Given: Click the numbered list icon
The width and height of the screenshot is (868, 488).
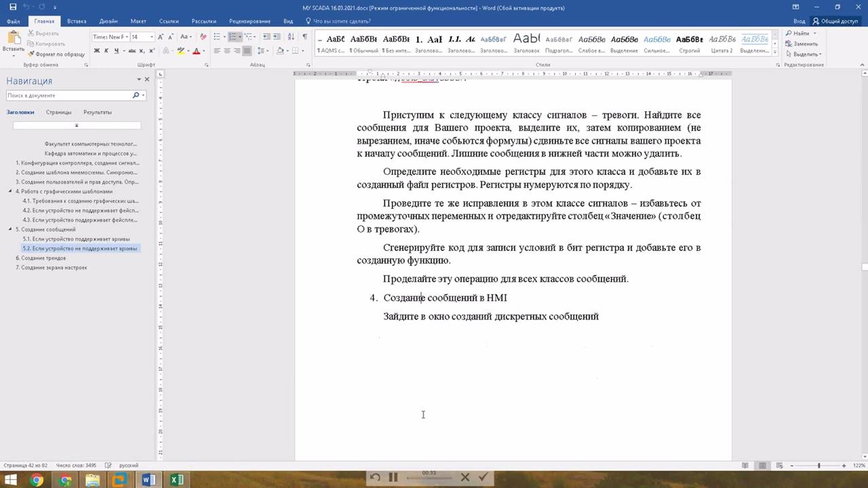Looking at the screenshot, I should point(233,37).
